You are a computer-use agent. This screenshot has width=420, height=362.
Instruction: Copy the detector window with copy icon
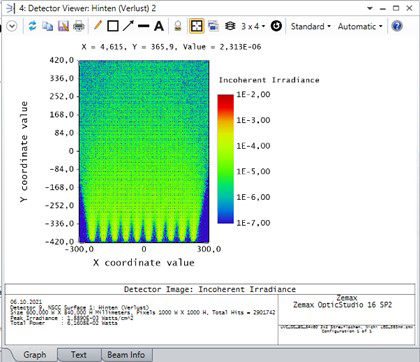[x=48, y=26]
